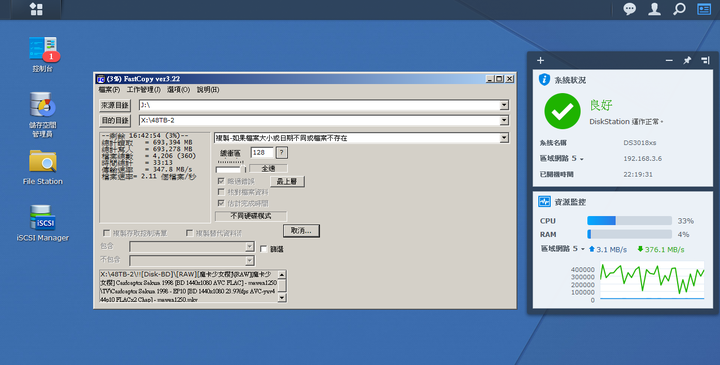Click the Cancel (取消...) button

click(301, 230)
